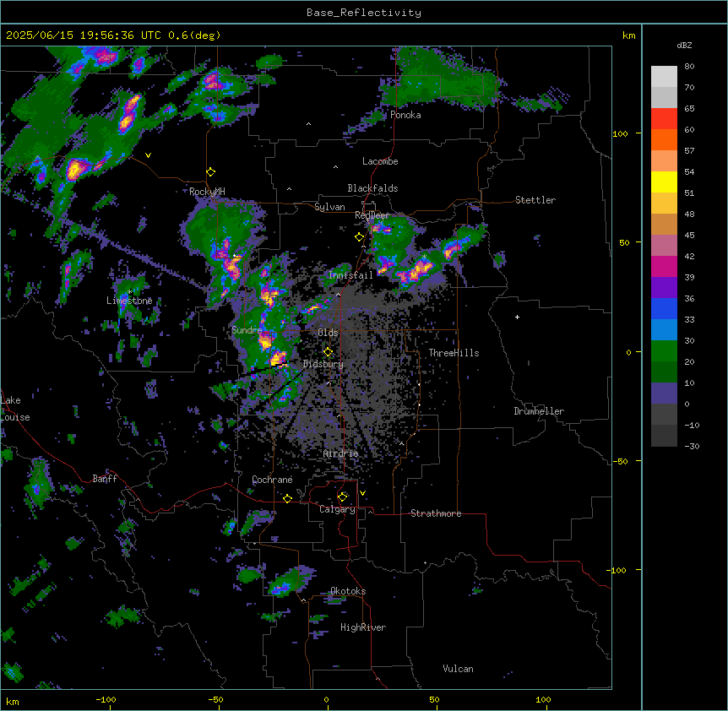Click the RedDeer city label
The height and width of the screenshot is (711, 728).
372,215
